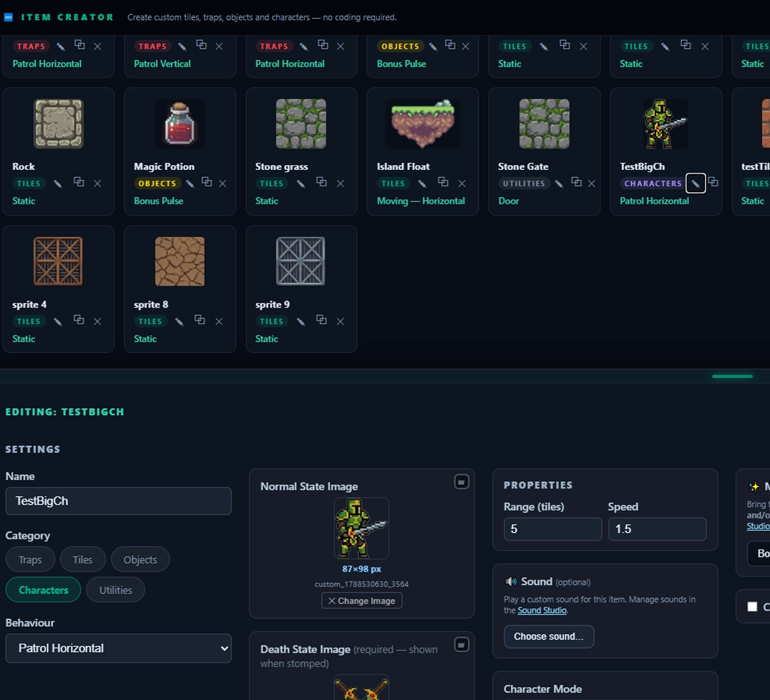Delete the Magic Potion item

coord(222,184)
